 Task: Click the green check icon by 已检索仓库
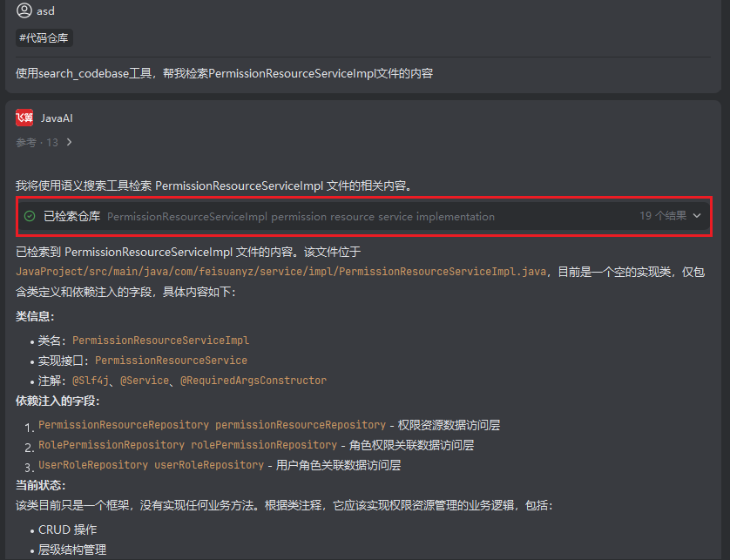coord(30,216)
